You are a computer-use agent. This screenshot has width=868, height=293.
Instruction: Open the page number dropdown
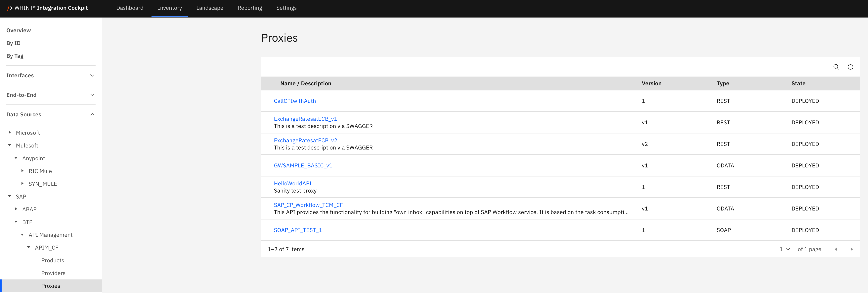tap(784, 249)
